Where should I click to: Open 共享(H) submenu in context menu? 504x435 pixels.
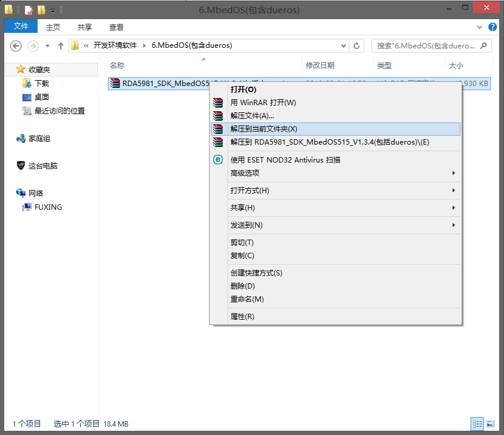point(336,208)
